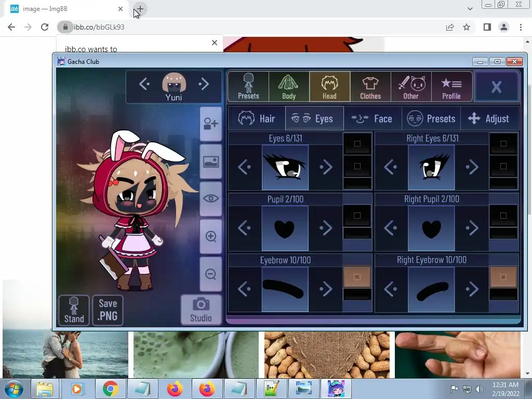Viewport: 532px width, 399px height.
Task: Click the Yuni character head icon
Action: 174,83
